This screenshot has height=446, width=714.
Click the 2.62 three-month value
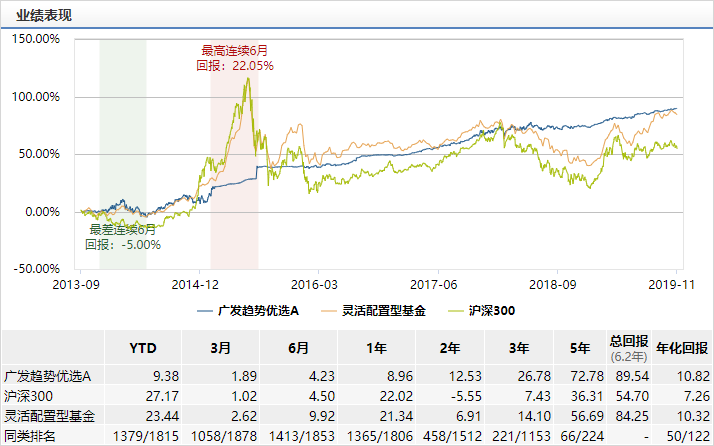point(244,416)
